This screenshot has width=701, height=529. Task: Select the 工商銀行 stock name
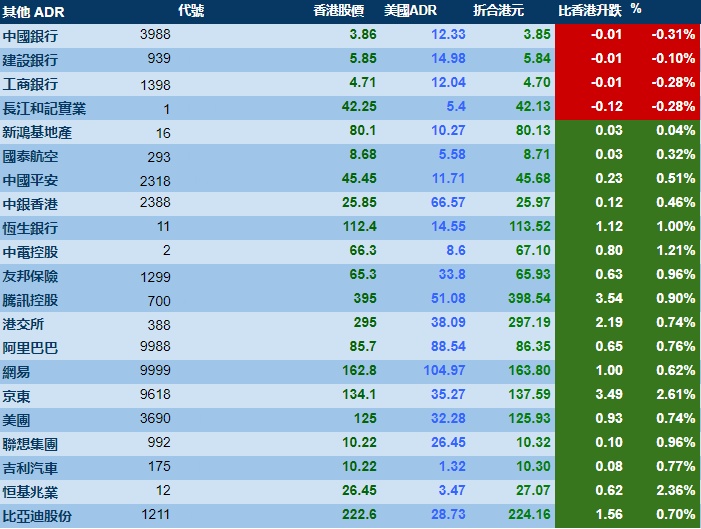[30, 84]
